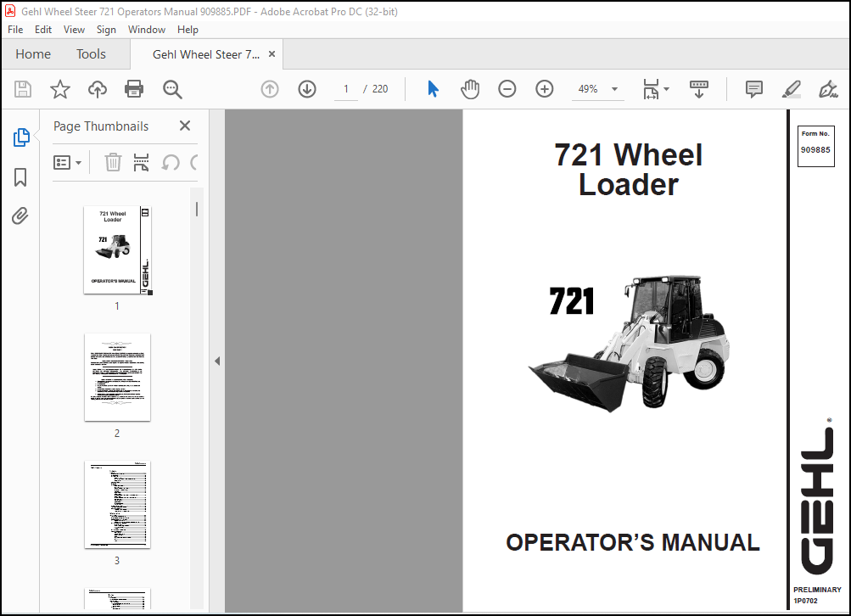The height and width of the screenshot is (616, 851).
Task: Zoom out with the minus icon
Action: [507, 89]
